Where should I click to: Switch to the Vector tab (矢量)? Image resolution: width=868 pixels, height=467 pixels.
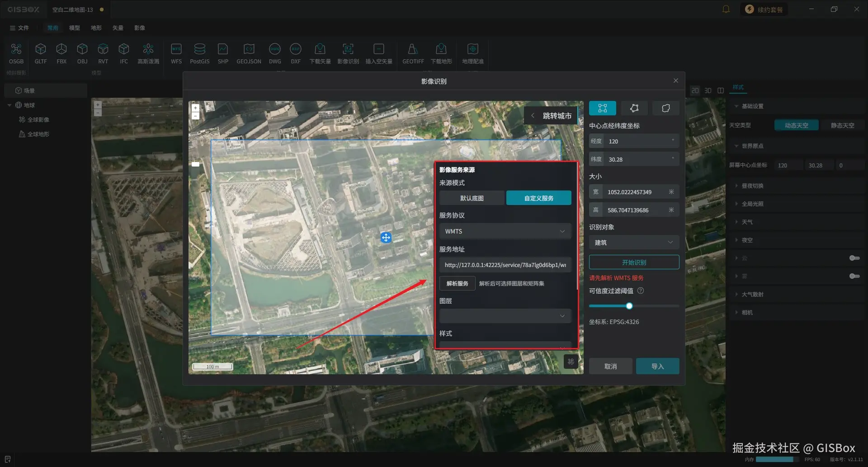tap(118, 28)
